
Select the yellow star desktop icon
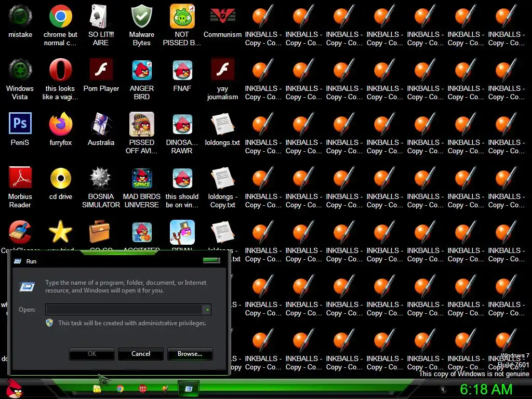point(60,232)
